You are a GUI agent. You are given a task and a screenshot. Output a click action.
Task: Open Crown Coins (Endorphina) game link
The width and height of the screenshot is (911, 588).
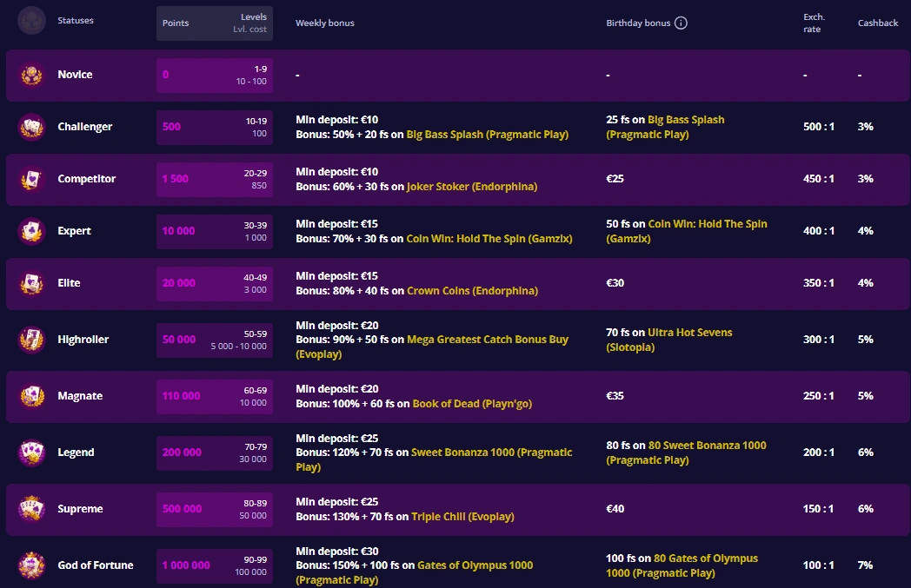[472, 291]
